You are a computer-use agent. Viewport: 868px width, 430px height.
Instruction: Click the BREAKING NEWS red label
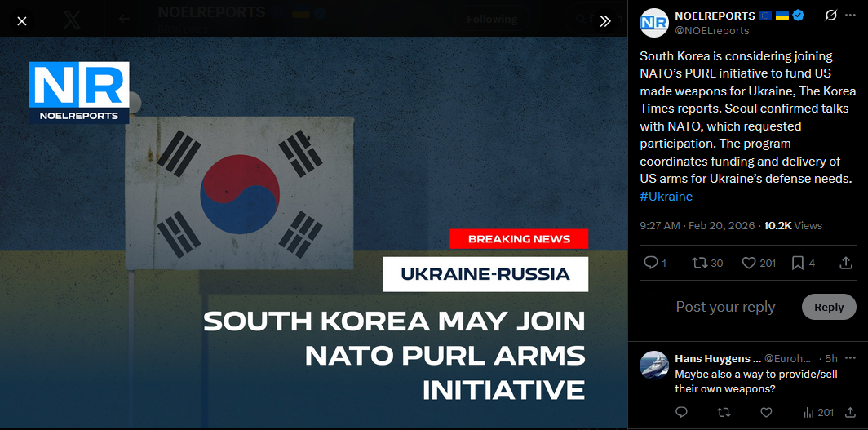[x=519, y=239]
